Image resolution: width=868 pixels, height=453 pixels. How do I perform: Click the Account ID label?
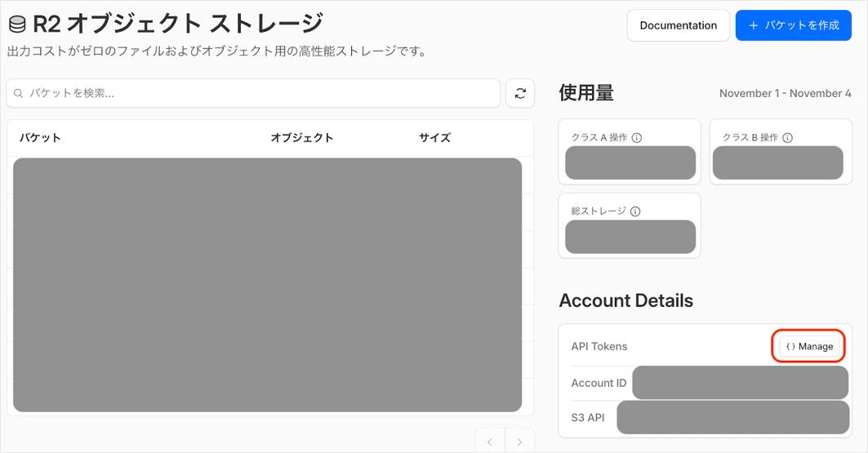click(x=599, y=383)
